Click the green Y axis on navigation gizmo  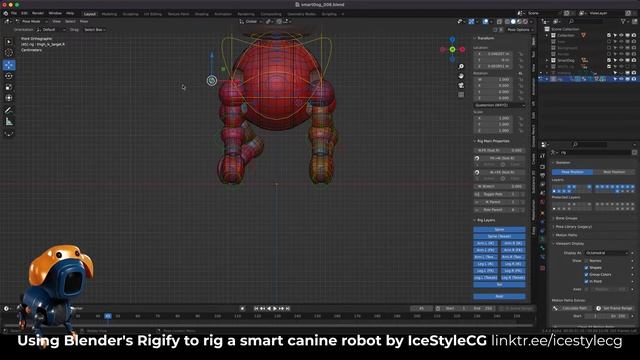452,49
